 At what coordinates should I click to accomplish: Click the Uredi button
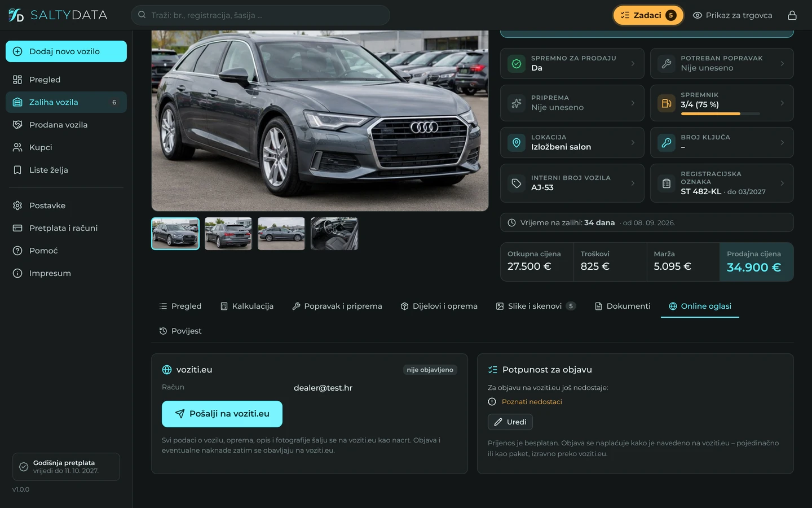tap(510, 422)
